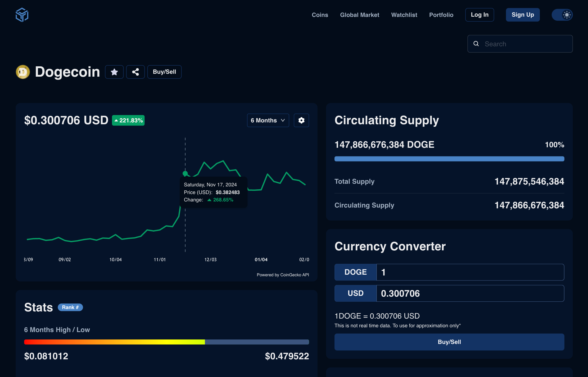Click the 6 Months High/Low gradient bar

(166, 342)
